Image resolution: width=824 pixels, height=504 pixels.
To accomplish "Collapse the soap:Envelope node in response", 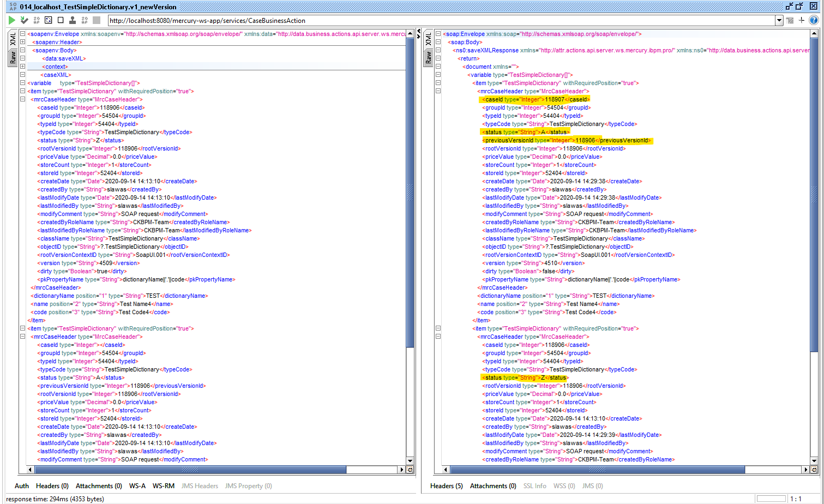I will tap(438, 34).
